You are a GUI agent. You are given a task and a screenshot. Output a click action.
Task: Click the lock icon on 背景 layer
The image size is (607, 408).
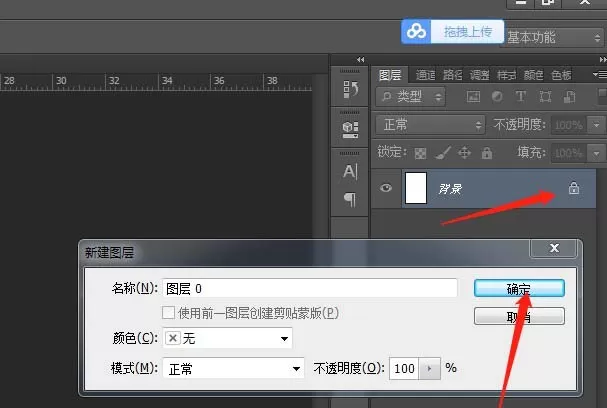coord(574,188)
